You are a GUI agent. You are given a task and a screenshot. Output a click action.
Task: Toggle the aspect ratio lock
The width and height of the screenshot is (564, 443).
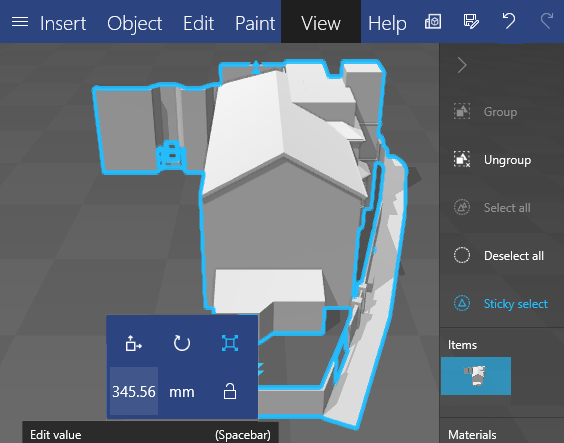tap(230, 391)
